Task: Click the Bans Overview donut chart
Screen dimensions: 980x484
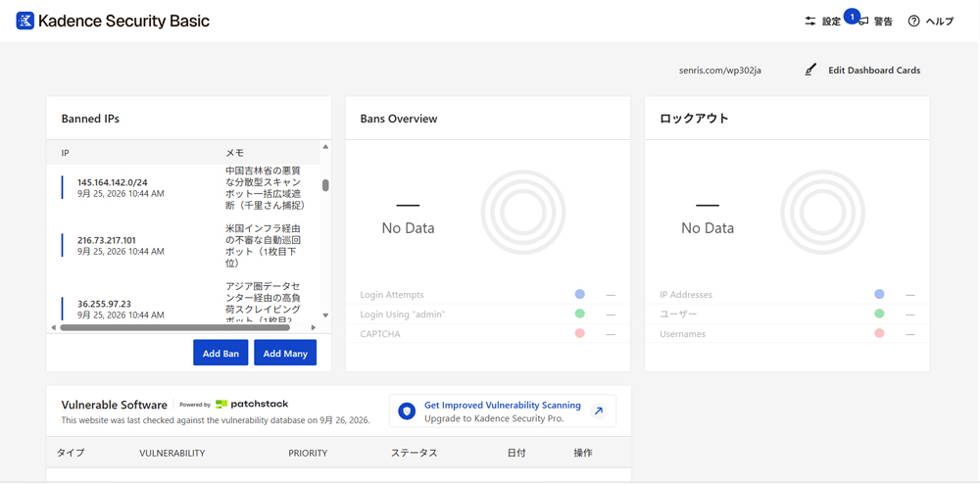Action: pos(523,212)
